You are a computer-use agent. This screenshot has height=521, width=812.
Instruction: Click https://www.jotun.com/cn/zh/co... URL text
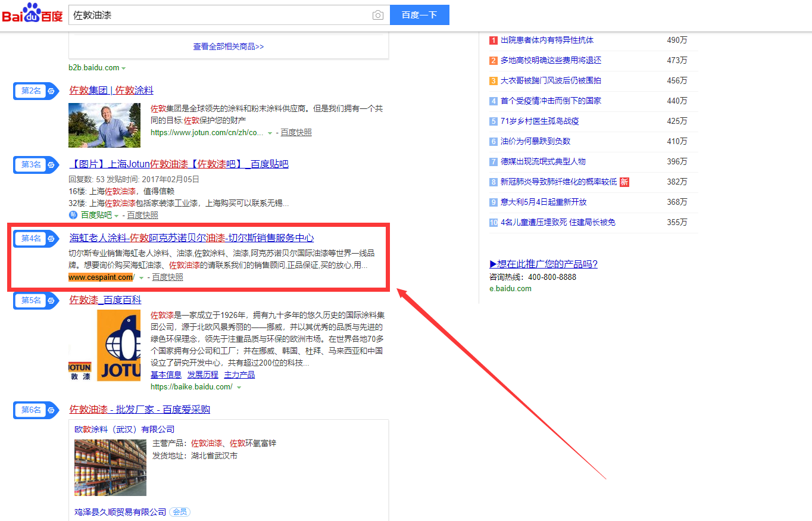(x=207, y=133)
